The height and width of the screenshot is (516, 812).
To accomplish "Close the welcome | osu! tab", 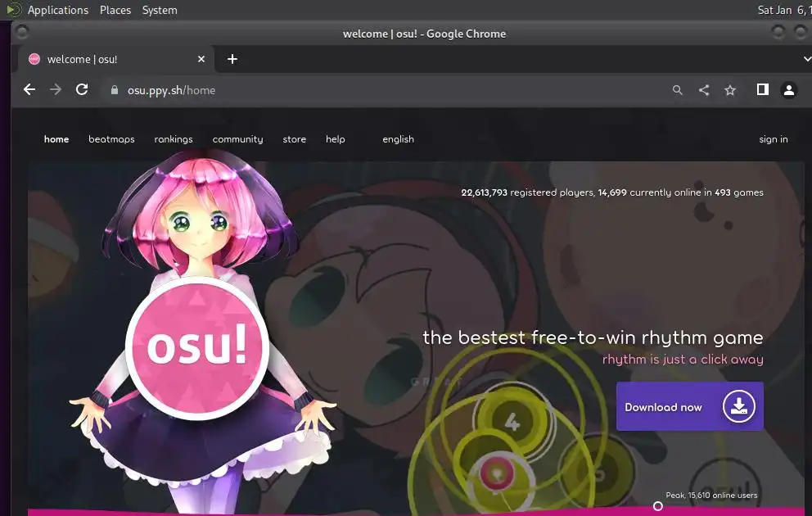I will 201,59.
